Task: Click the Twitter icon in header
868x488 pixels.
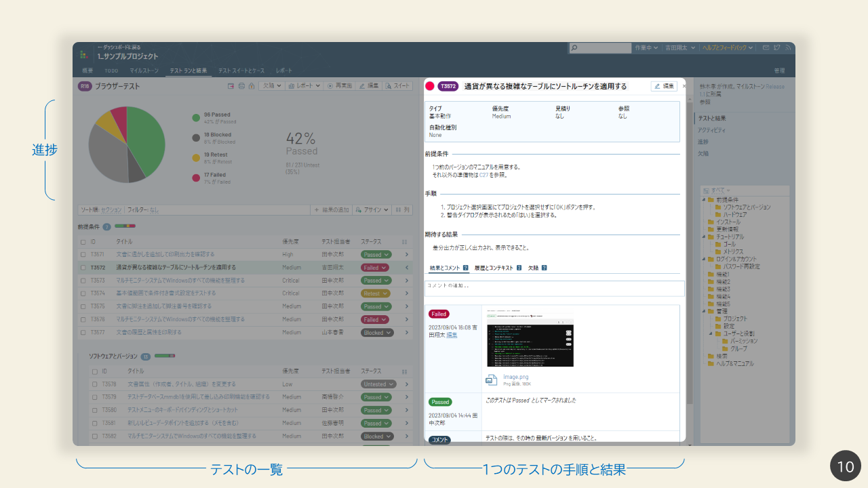Action: click(777, 48)
